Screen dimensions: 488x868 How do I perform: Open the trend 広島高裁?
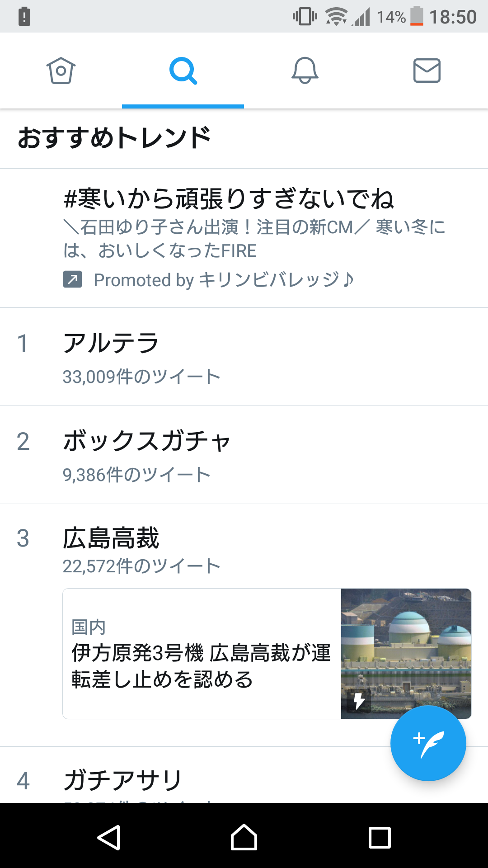click(111, 538)
